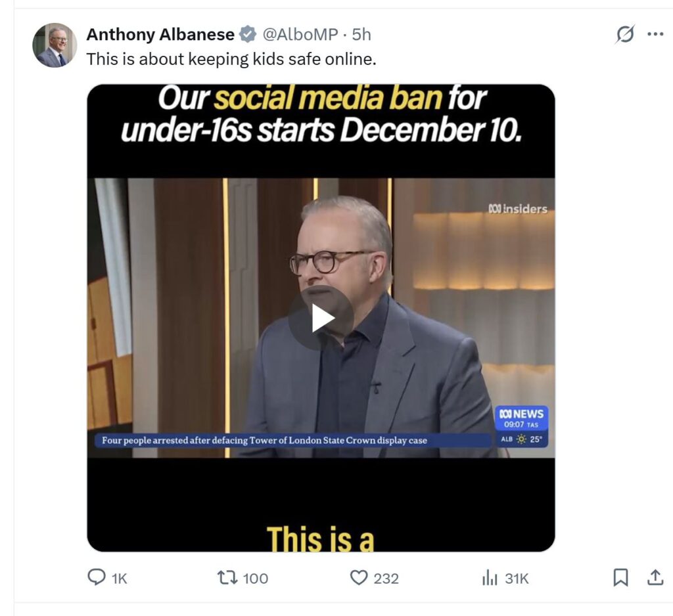The height and width of the screenshot is (616, 673).
Task: Click the reply speech bubble icon
Action: tap(97, 577)
